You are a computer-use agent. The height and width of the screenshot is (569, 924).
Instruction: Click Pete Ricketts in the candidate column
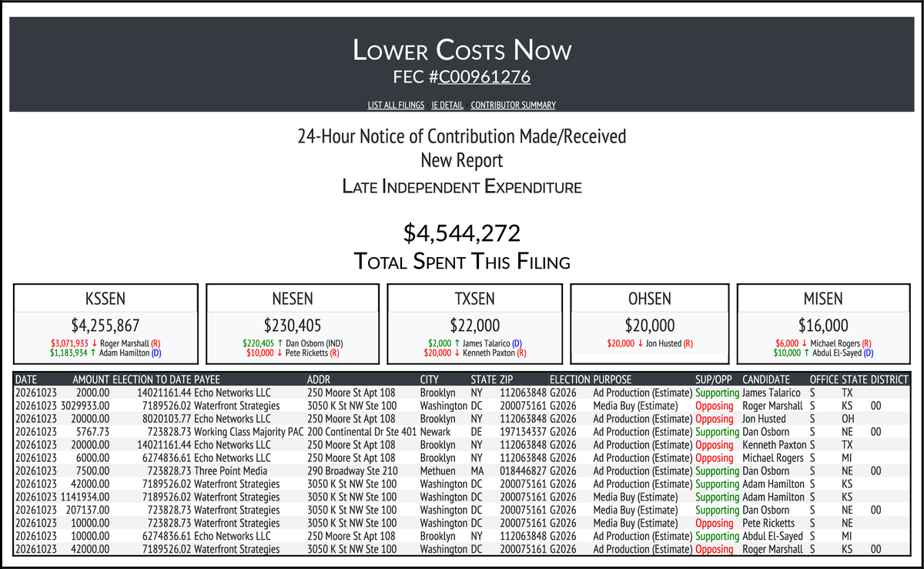(768, 524)
